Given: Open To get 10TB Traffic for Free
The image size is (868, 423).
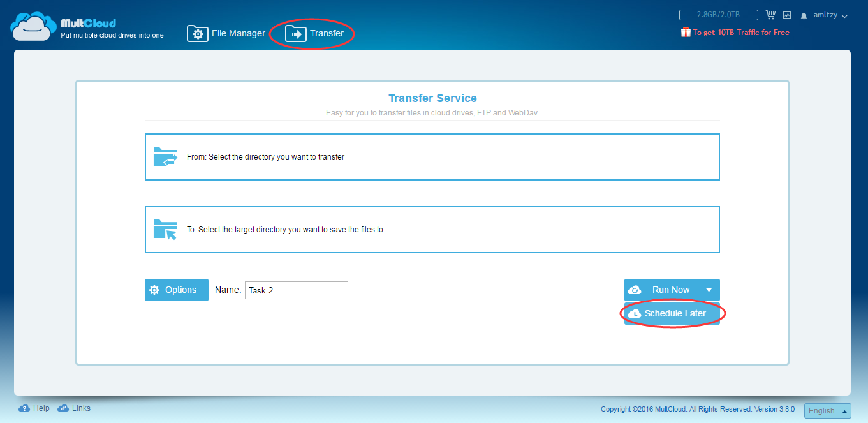Looking at the screenshot, I should pos(741,33).
